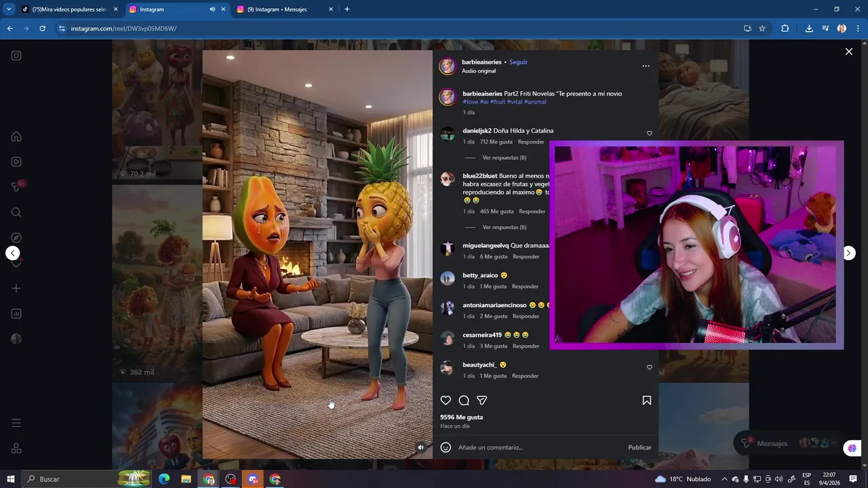Viewport: 868px width, 488px height.
Task: Expand the tab search dropdown arrow
Action: pos(9,9)
